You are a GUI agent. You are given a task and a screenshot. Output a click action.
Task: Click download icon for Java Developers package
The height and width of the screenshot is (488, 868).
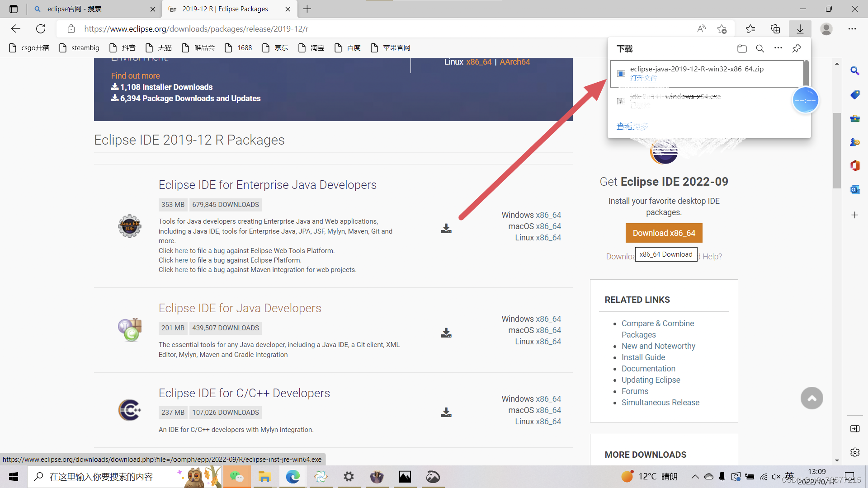click(446, 333)
